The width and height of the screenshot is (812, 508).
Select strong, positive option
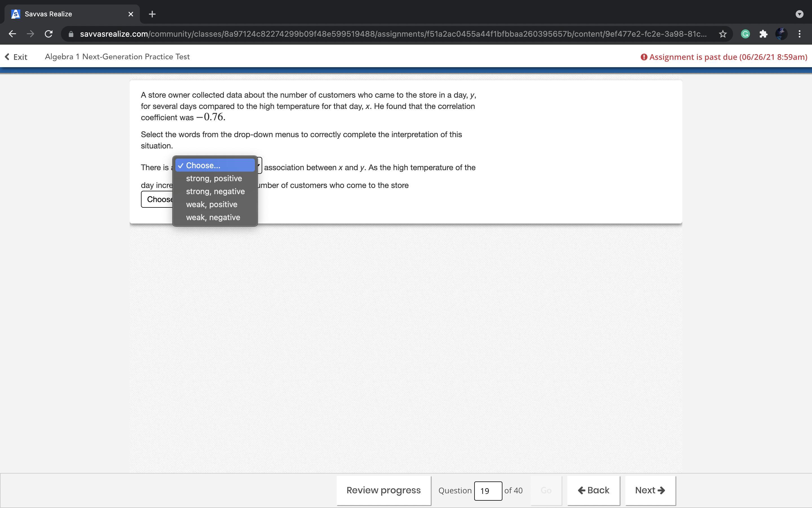[215, 178]
